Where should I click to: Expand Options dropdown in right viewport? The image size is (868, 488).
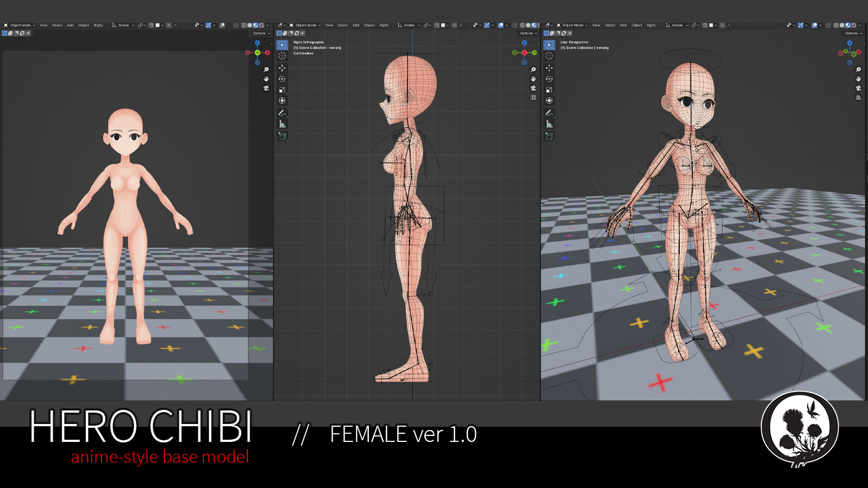coord(853,33)
